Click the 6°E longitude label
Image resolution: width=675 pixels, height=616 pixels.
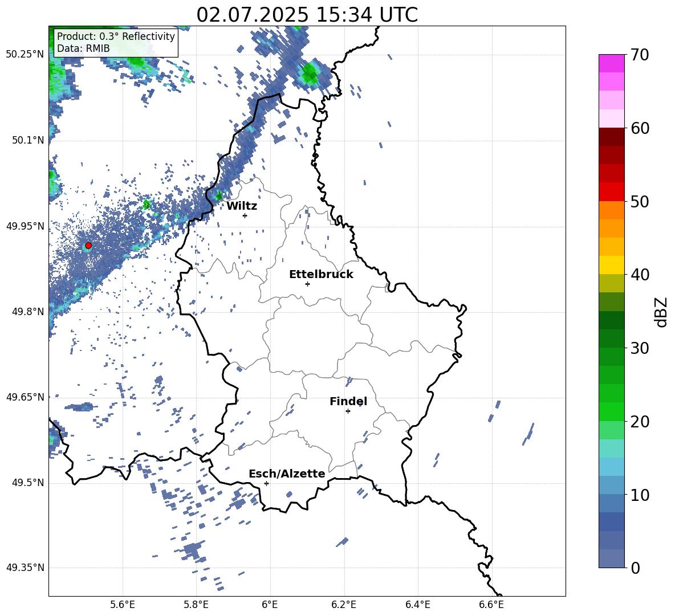click(x=270, y=605)
